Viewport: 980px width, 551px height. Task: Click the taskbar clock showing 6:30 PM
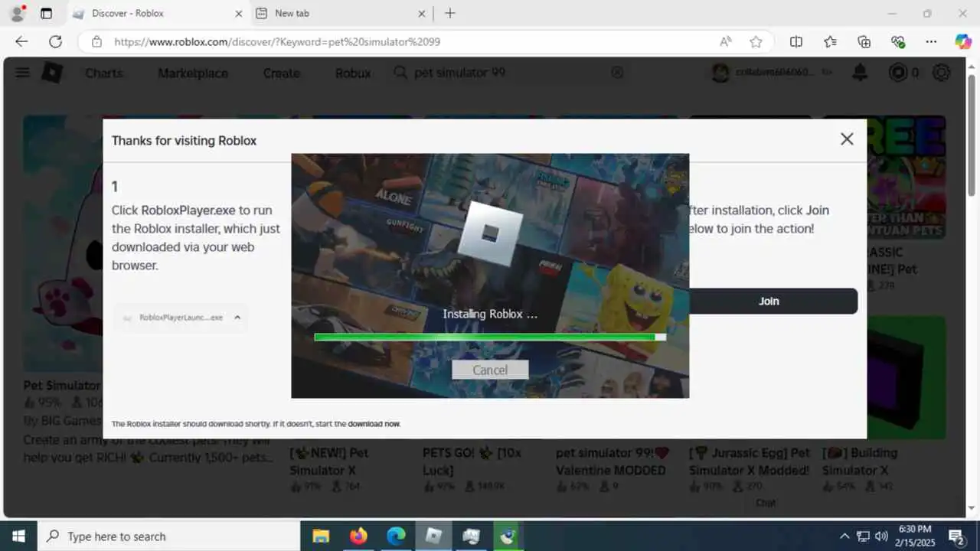pos(915,536)
